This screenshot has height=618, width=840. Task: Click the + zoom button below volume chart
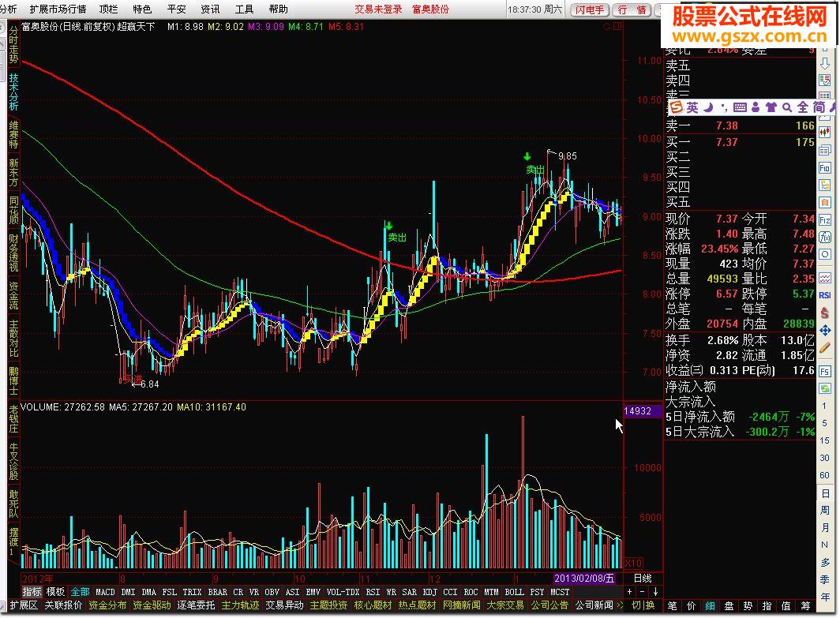tap(629, 592)
